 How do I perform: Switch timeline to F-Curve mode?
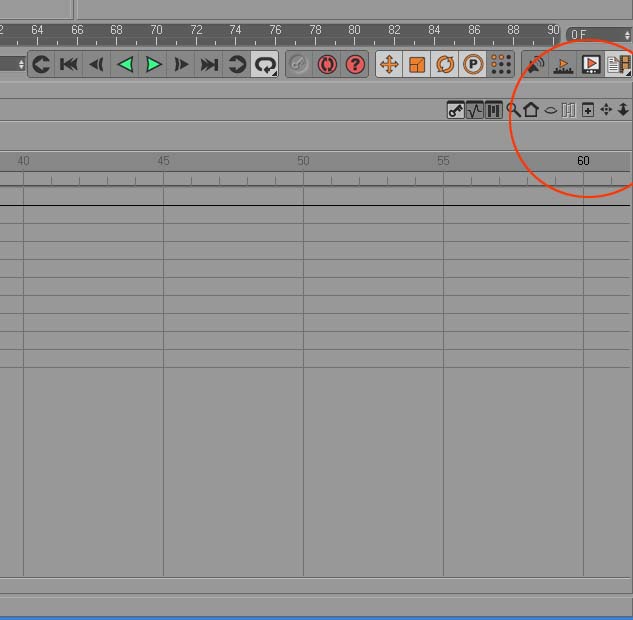475,110
